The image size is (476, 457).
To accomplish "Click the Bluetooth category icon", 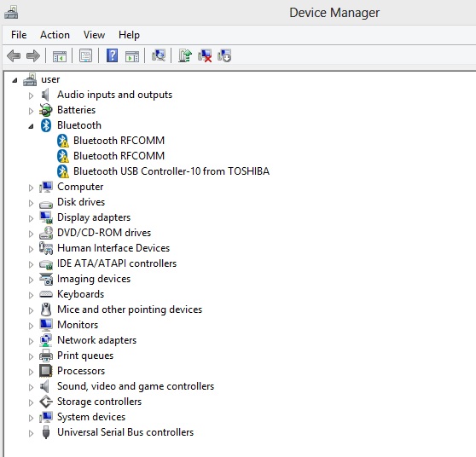I will (46, 125).
